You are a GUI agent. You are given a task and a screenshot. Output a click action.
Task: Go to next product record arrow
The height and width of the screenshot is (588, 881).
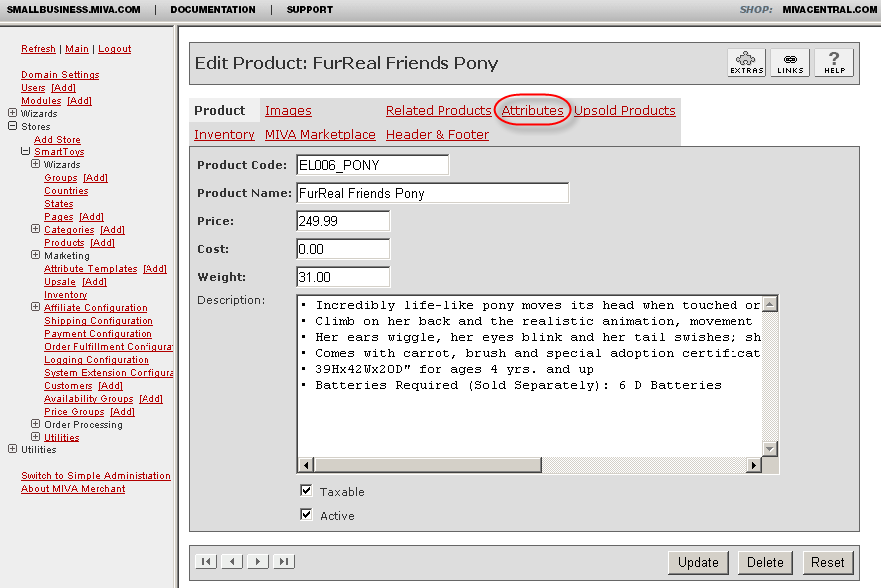pos(258,561)
